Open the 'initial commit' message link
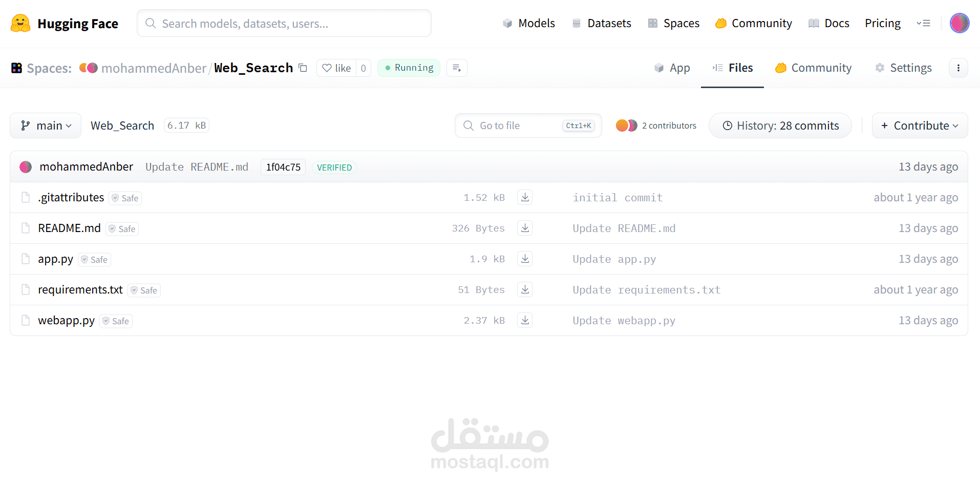 618,198
